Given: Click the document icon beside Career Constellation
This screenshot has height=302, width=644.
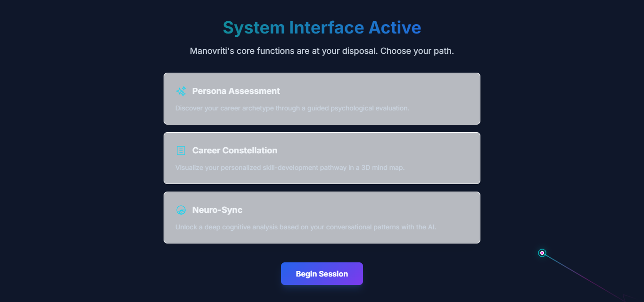Looking at the screenshot, I should (x=181, y=151).
